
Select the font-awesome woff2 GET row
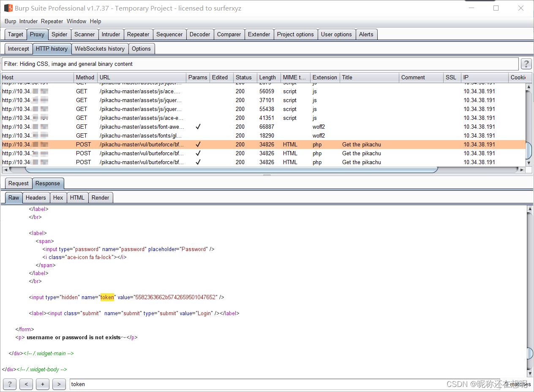tap(264, 127)
